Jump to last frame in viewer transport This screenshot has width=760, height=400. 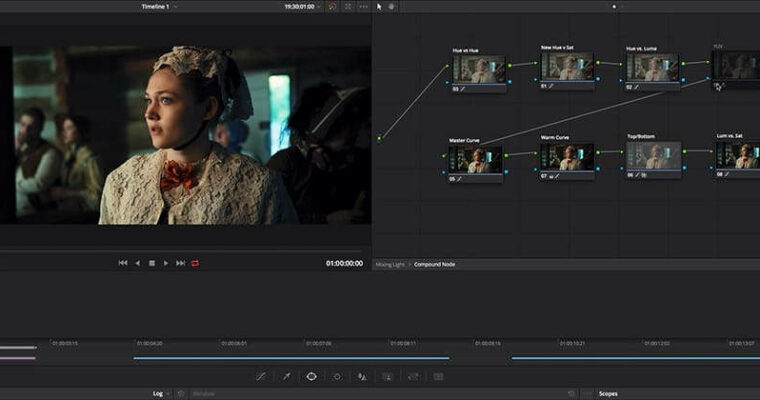180,263
